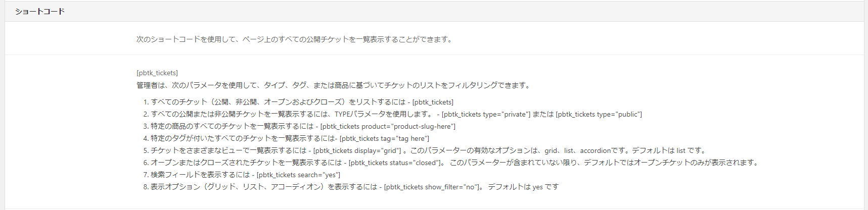The width and height of the screenshot is (868, 210).
Task: Click the accordion option text in item 5
Action: pyautogui.click(x=596, y=150)
